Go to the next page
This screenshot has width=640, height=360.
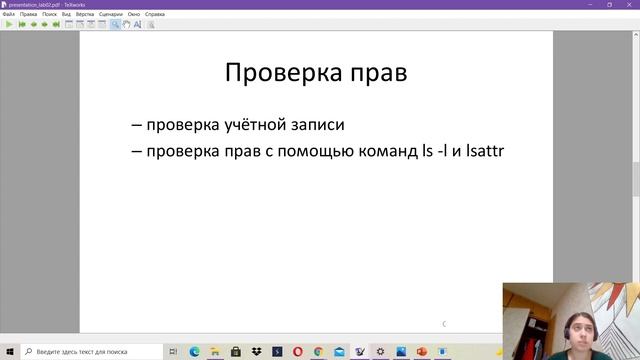tap(44, 24)
